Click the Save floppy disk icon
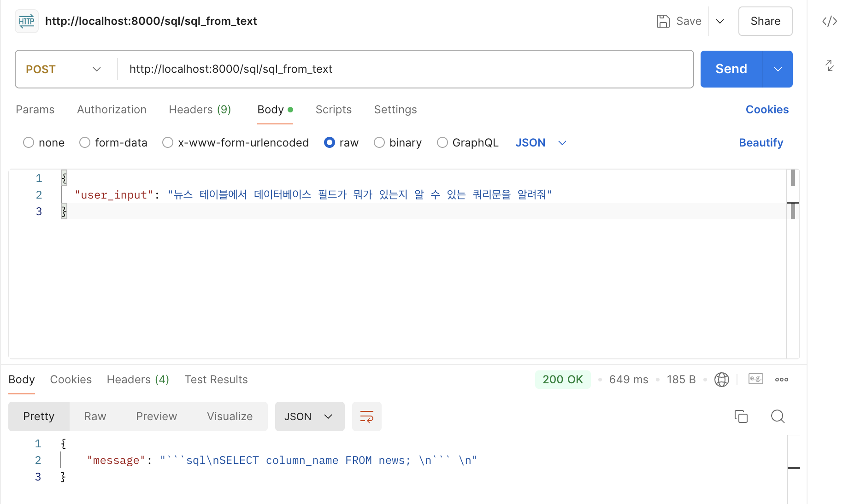This screenshot has height=504, width=849. click(x=663, y=21)
